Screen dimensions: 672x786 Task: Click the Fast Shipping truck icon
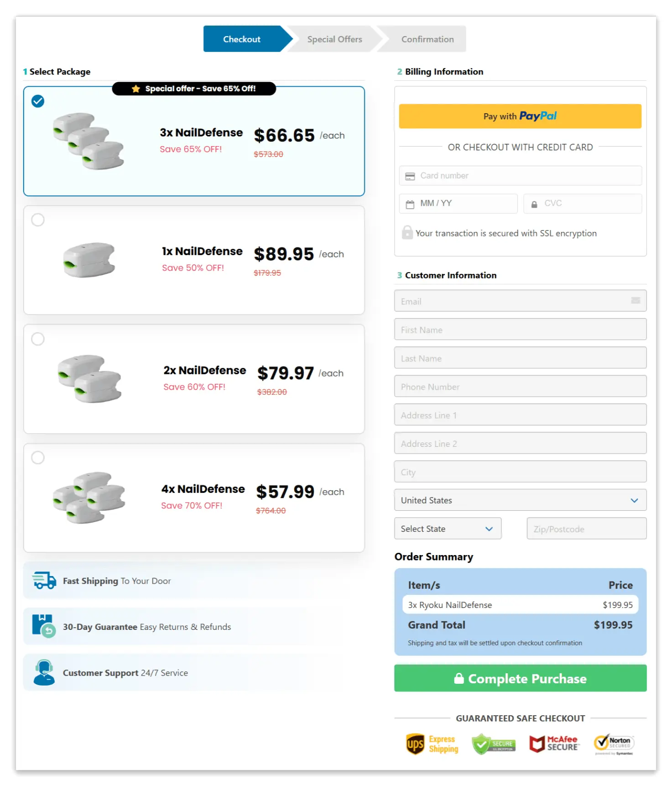44,581
